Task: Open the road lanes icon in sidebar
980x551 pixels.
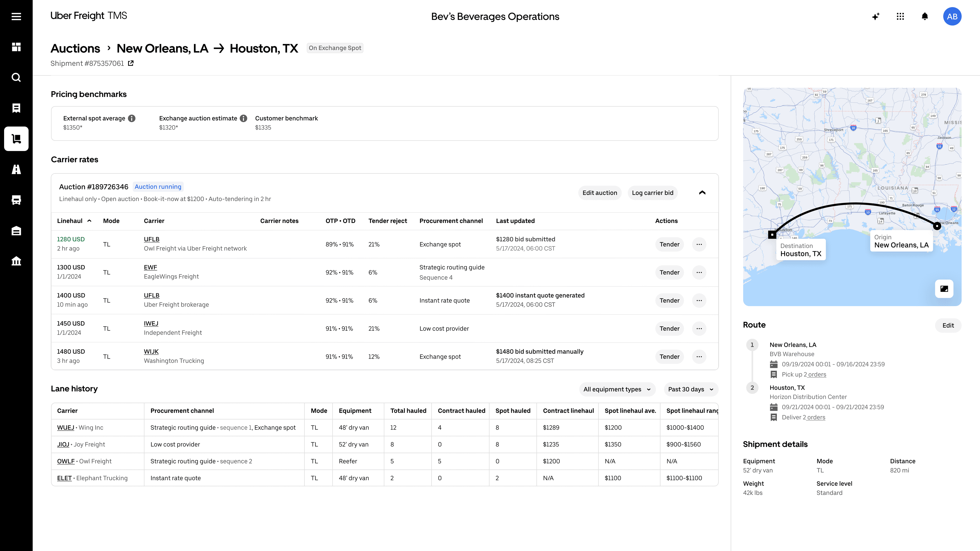Action: (x=16, y=169)
